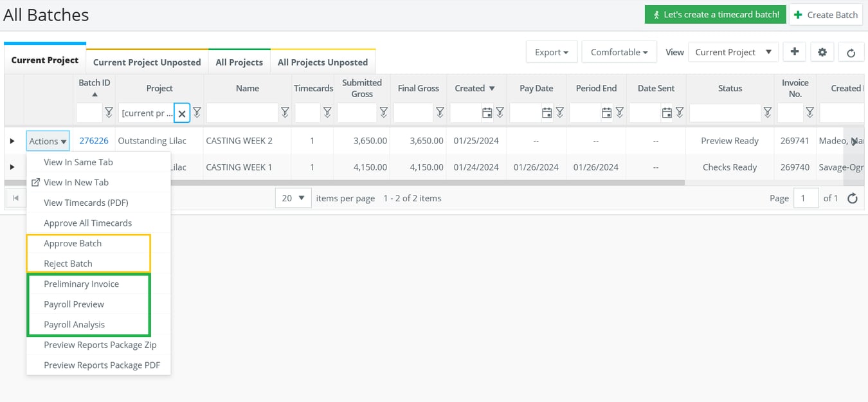Click refresh icon beside the gear button
Screen dimensions: 868x402
(851, 53)
